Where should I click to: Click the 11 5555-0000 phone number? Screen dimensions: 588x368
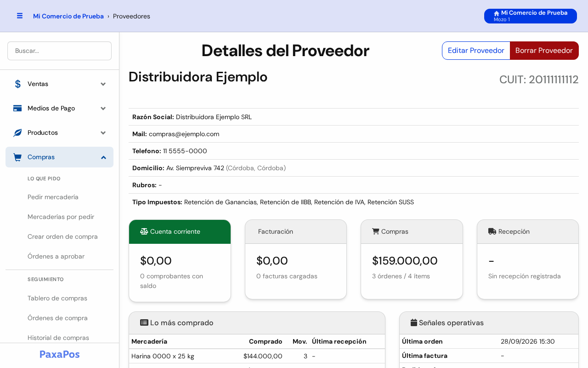[x=185, y=151]
